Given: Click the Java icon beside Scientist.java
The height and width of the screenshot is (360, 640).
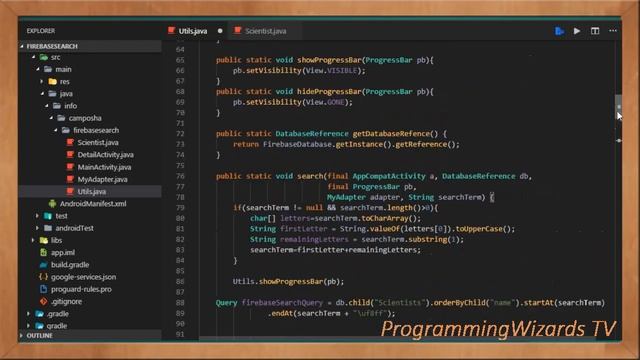Looking at the screenshot, I should point(70,142).
